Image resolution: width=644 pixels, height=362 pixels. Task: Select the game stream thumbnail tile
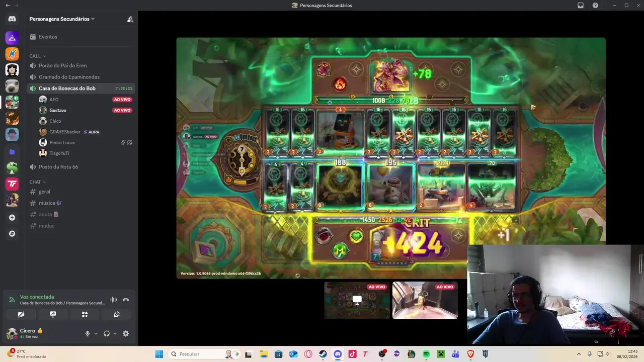(x=357, y=300)
